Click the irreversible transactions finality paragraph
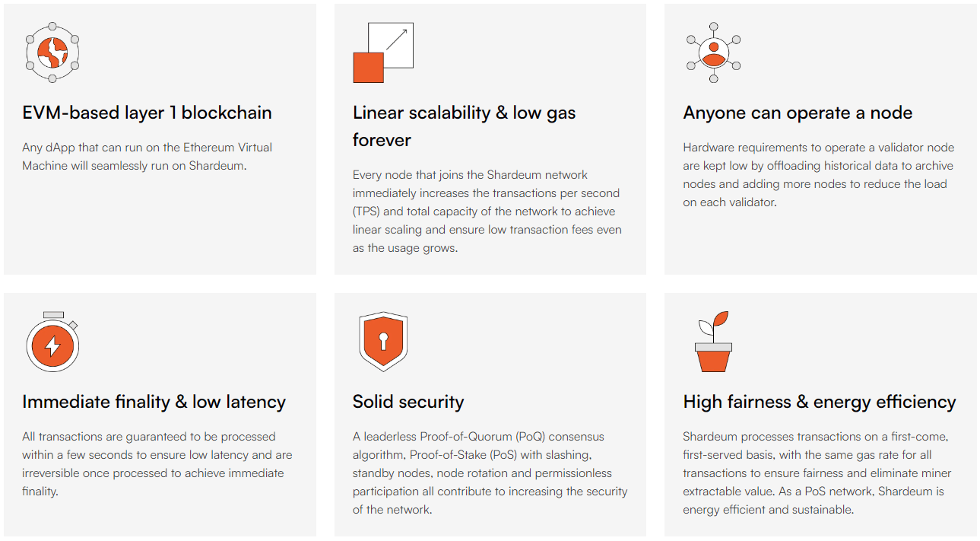This screenshot has height=541, width=980. coord(157,464)
